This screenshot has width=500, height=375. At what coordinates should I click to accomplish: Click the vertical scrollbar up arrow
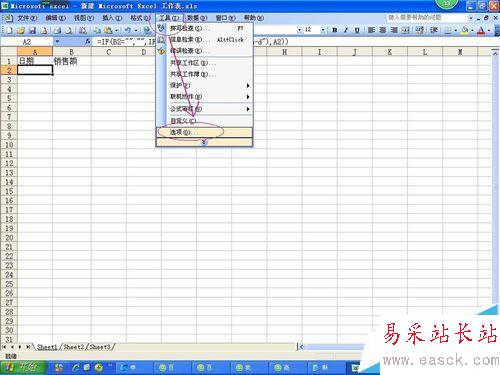click(x=495, y=53)
